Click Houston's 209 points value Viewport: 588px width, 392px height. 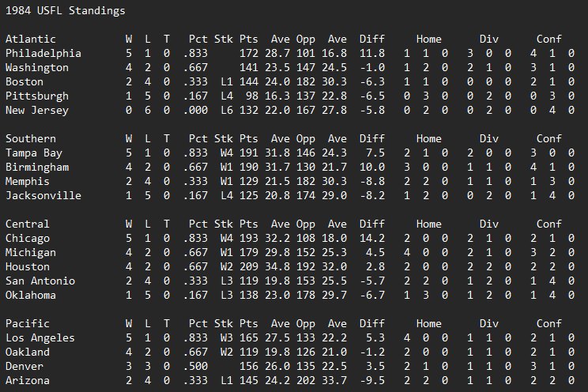click(249, 266)
